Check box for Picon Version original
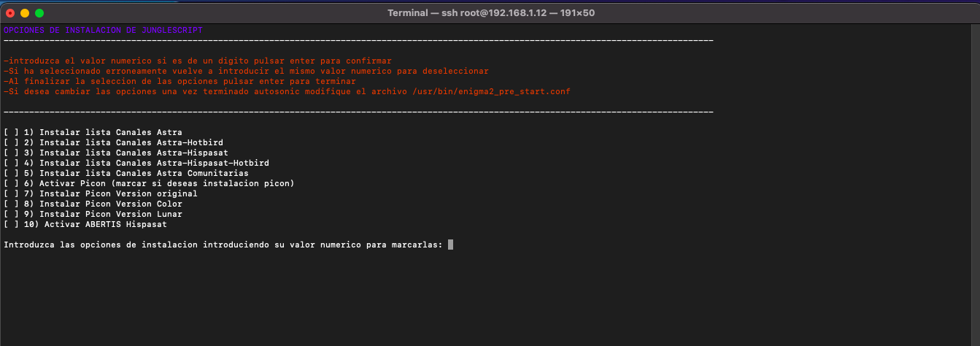Image resolution: width=980 pixels, height=346 pixels. [x=12, y=193]
